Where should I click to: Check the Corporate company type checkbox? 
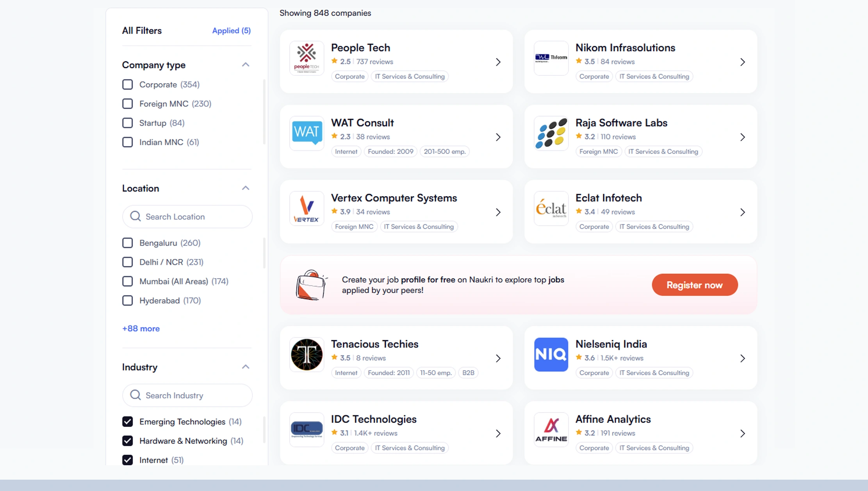tap(127, 84)
